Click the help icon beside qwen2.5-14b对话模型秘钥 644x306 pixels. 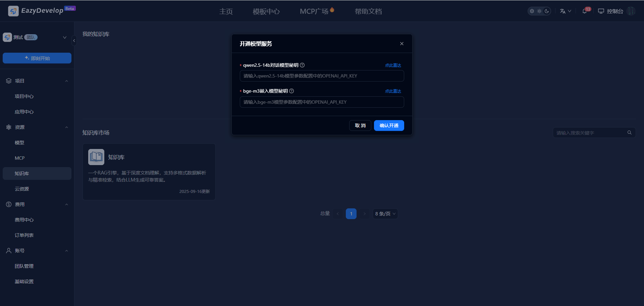(x=302, y=65)
